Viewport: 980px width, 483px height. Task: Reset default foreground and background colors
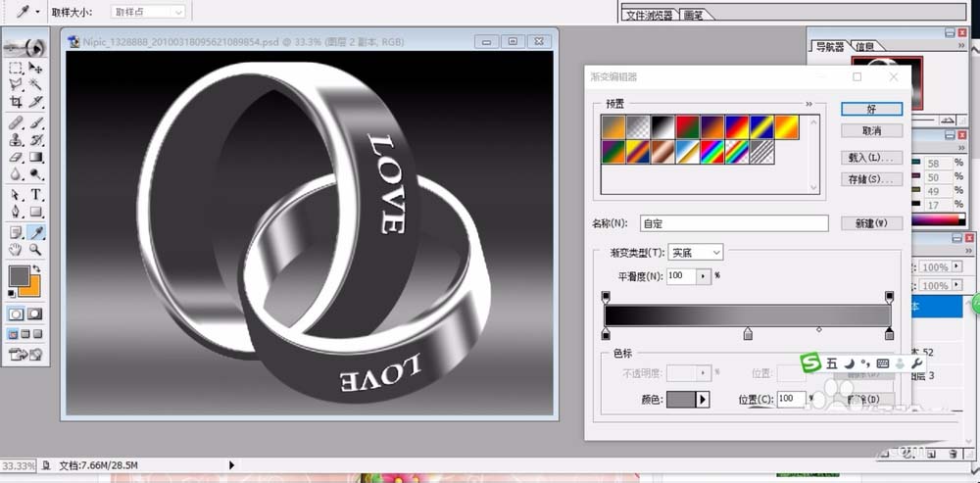point(11,294)
